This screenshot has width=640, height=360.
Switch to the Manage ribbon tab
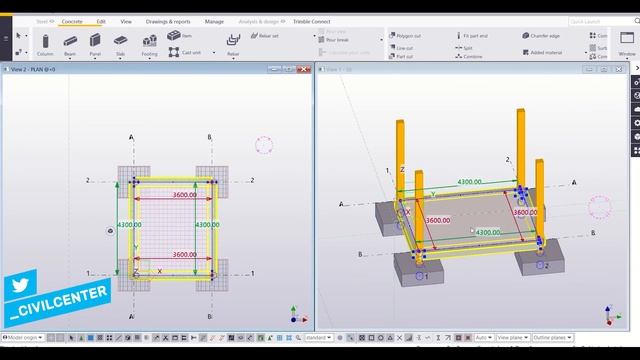pos(214,21)
